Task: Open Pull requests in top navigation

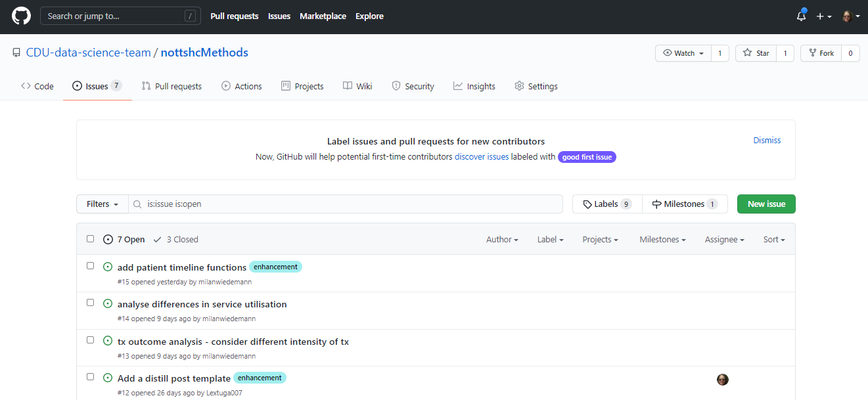Action: (x=235, y=16)
